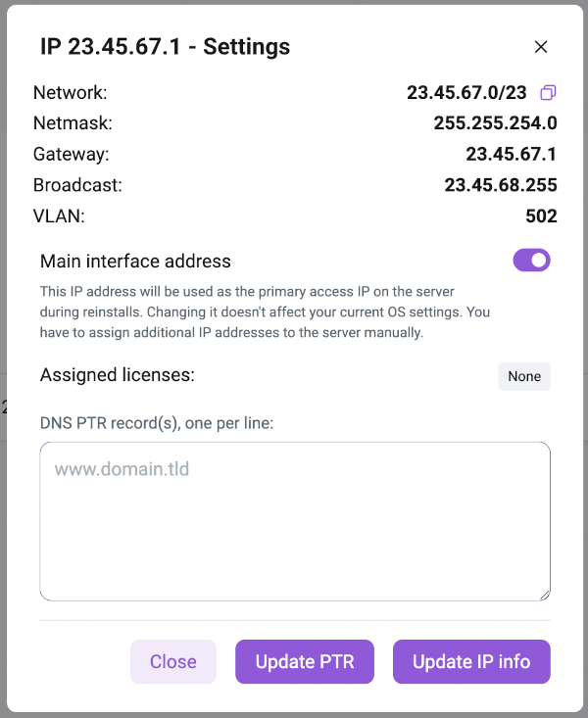Click the Network field label
588x718 pixels.
[70, 93]
